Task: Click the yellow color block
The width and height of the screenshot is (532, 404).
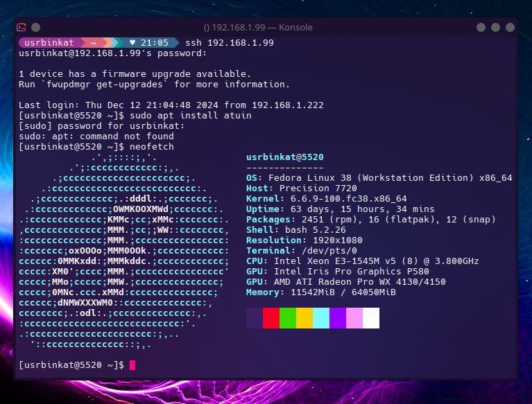Action: click(x=304, y=318)
